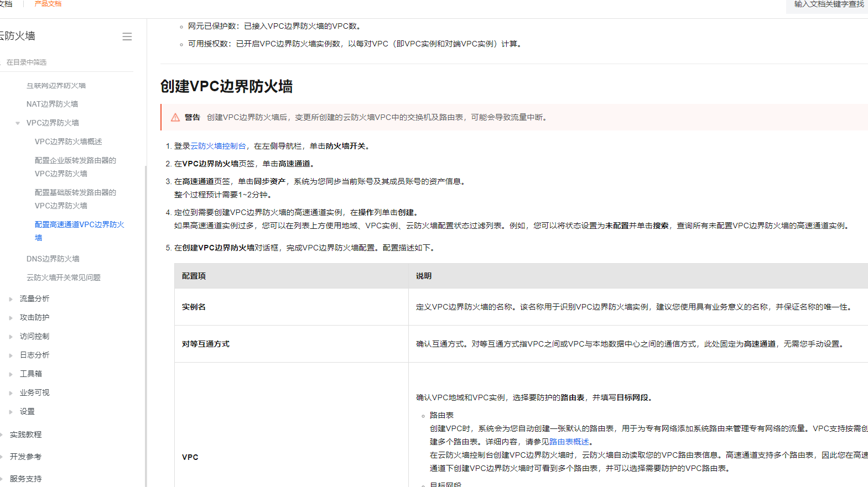Image resolution: width=868 pixels, height=487 pixels.
Task: Expand the 攻击防护 section arrow
Action: 11,318
